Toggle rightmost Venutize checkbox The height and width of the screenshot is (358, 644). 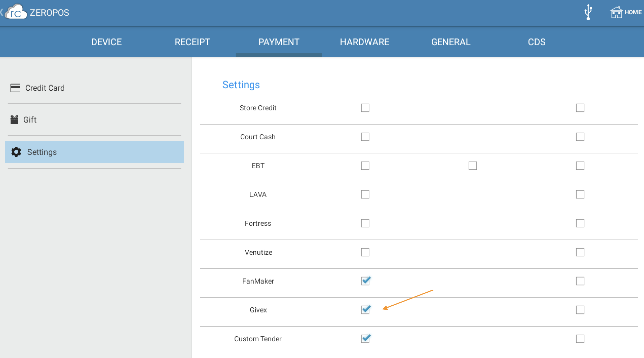click(580, 252)
